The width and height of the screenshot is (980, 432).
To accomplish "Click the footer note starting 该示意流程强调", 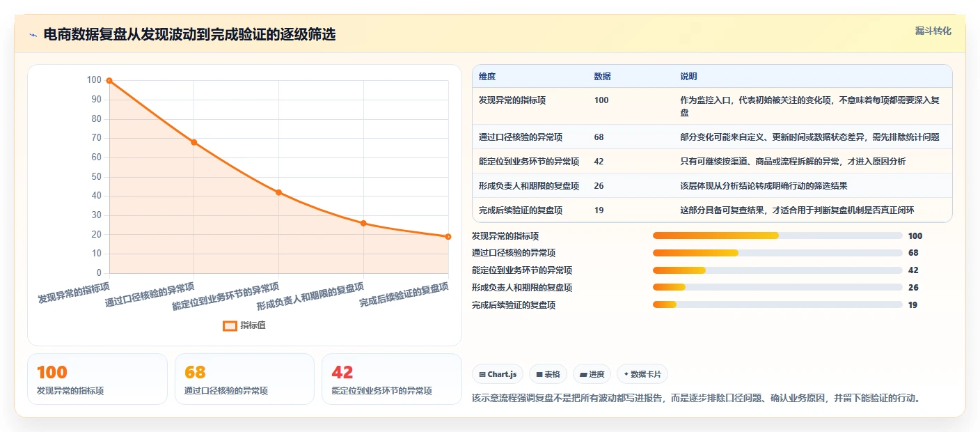I will (x=696, y=399).
